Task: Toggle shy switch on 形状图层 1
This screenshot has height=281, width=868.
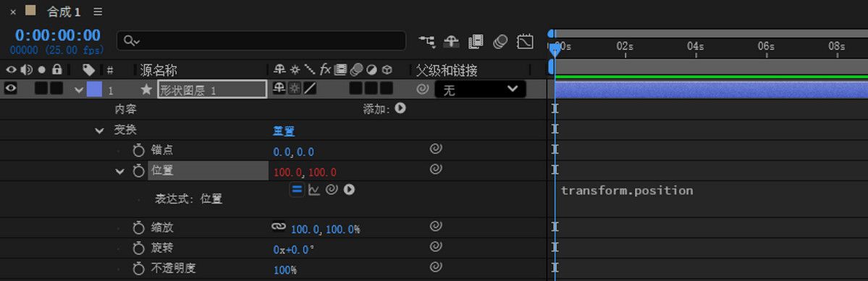Action: (280, 88)
